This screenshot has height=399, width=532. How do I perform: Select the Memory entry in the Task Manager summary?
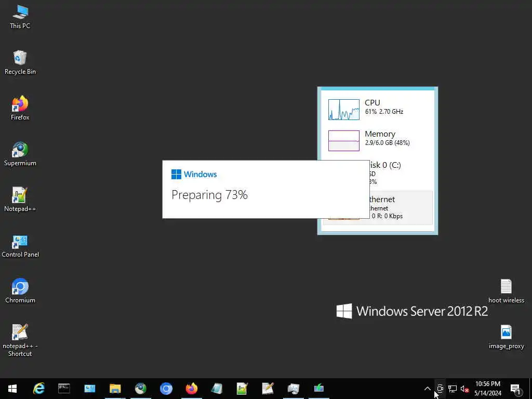378,140
